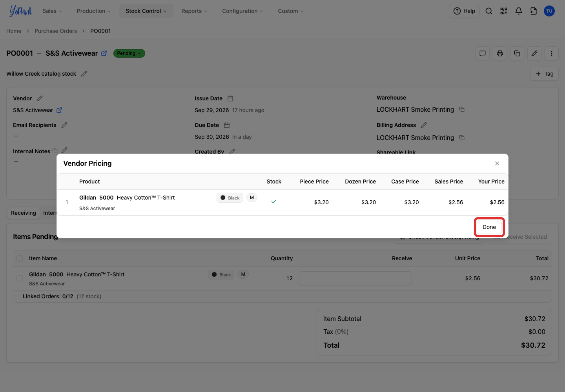Viewport: 565px width, 392px height.
Task: Open calendar for Issue Date
Action: (230, 98)
